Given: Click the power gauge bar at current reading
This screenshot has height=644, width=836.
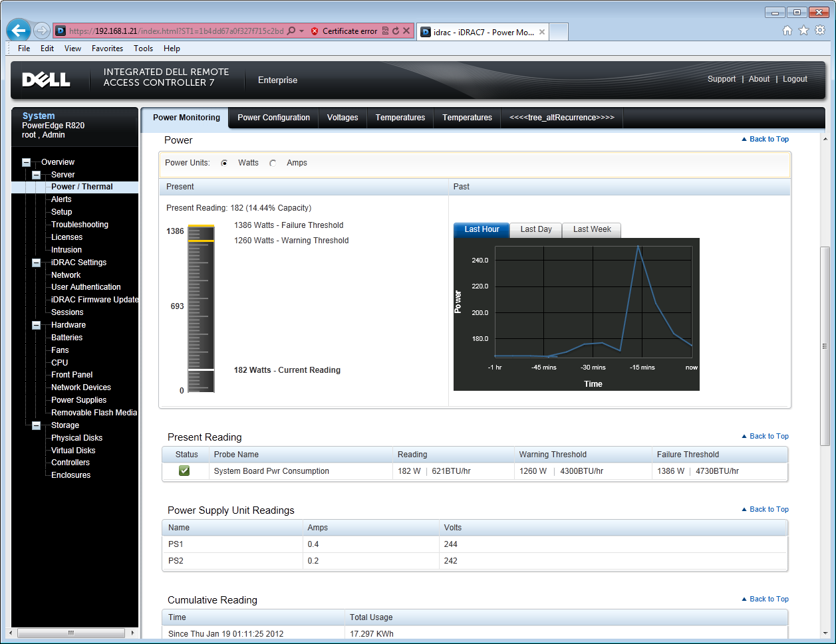Looking at the screenshot, I should [x=201, y=370].
